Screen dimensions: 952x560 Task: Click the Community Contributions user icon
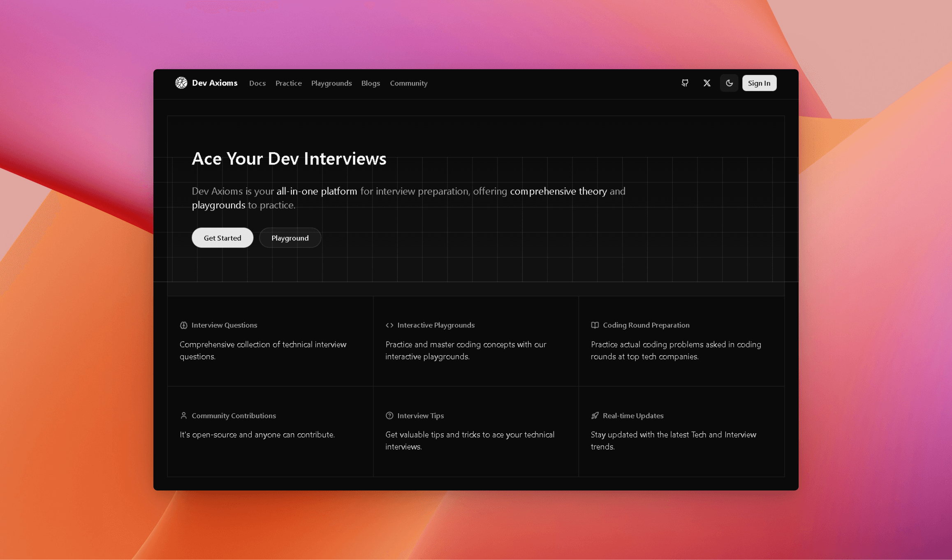point(183,416)
